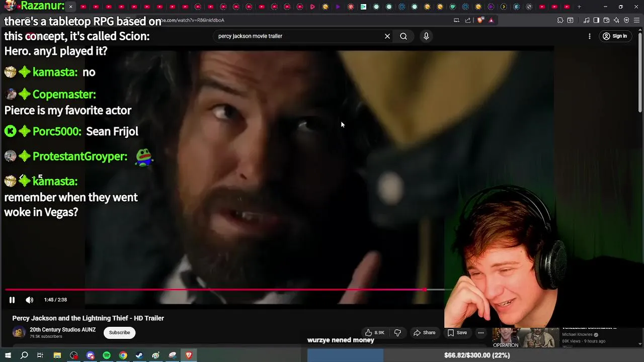Open Brave browser taskbar icon

189,355
